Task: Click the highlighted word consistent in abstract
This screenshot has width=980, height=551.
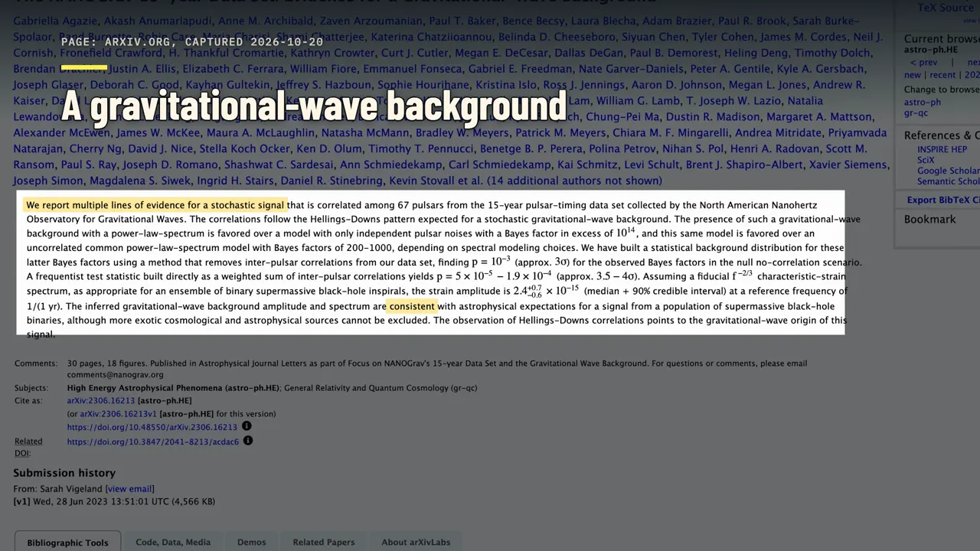Action: coord(412,306)
